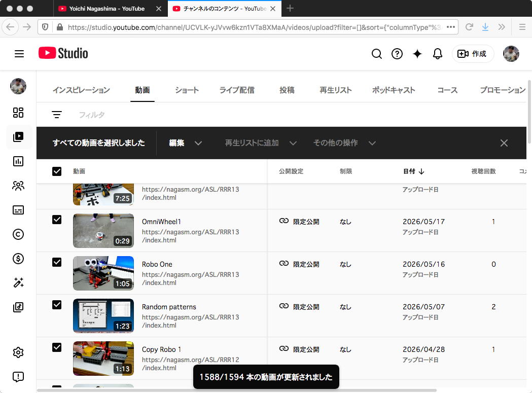This screenshot has height=393, width=532.
Task: Click the Ask Studio sparkle icon
Action: [417, 54]
